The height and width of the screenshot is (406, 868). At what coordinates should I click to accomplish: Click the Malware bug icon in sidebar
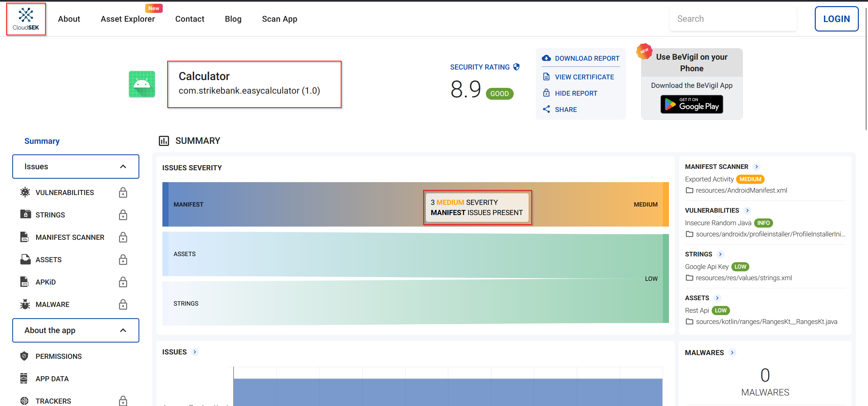(25, 304)
